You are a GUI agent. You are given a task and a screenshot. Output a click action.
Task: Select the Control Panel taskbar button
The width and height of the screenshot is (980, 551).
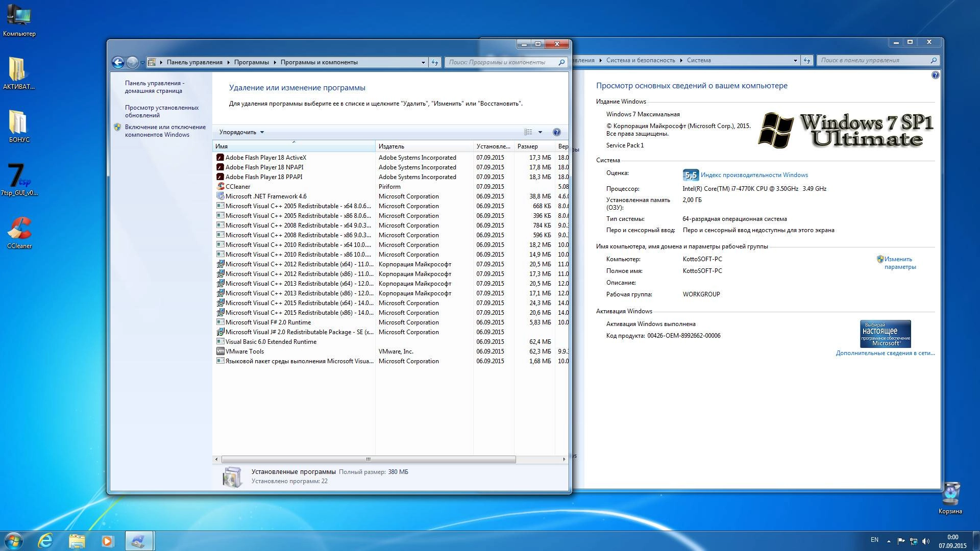point(138,541)
